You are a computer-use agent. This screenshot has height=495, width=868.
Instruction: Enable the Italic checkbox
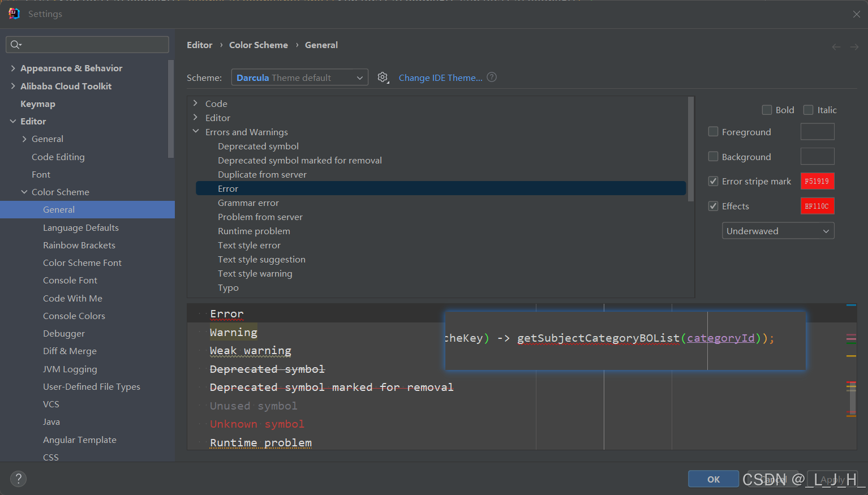[x=808, y=110]
